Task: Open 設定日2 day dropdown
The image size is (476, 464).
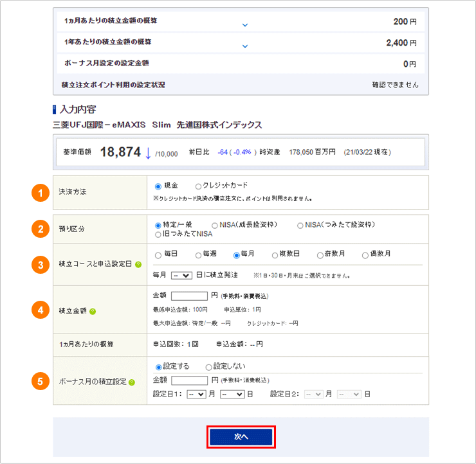Action: pyautogui.click(x=349, y=394)
